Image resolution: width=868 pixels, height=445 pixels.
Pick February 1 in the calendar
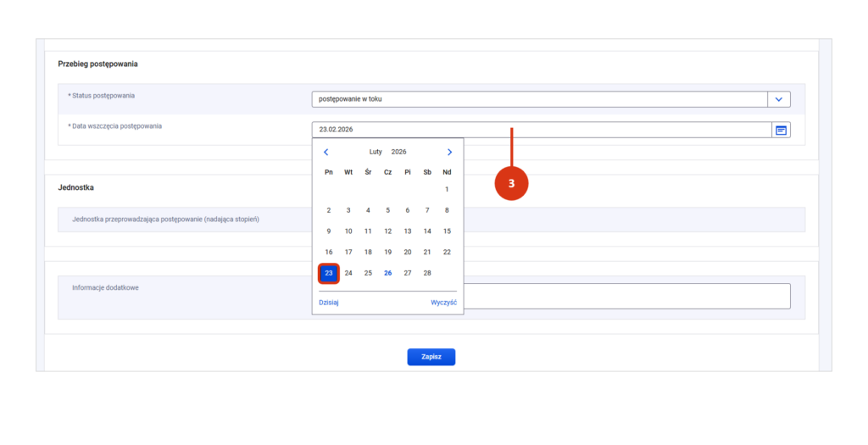pos(447,189)
